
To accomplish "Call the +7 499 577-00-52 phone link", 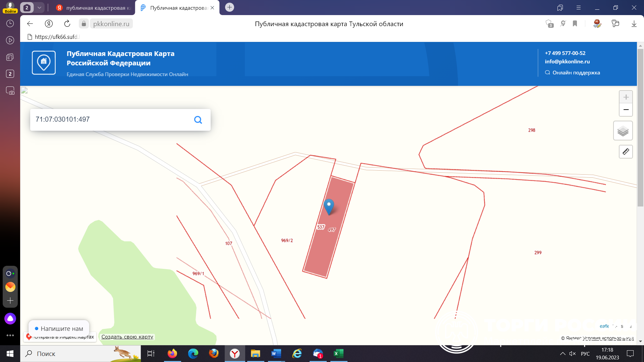I will 565,53.
